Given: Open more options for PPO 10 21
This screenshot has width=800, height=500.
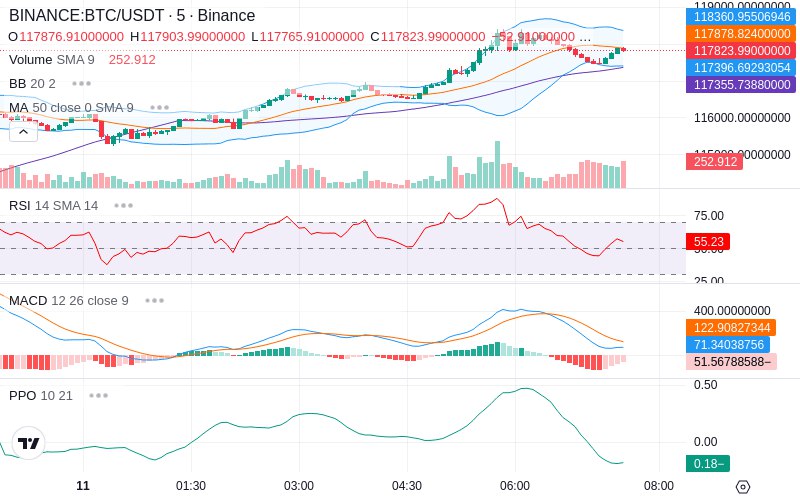Looking at the screenshot, I should point(98,395).
